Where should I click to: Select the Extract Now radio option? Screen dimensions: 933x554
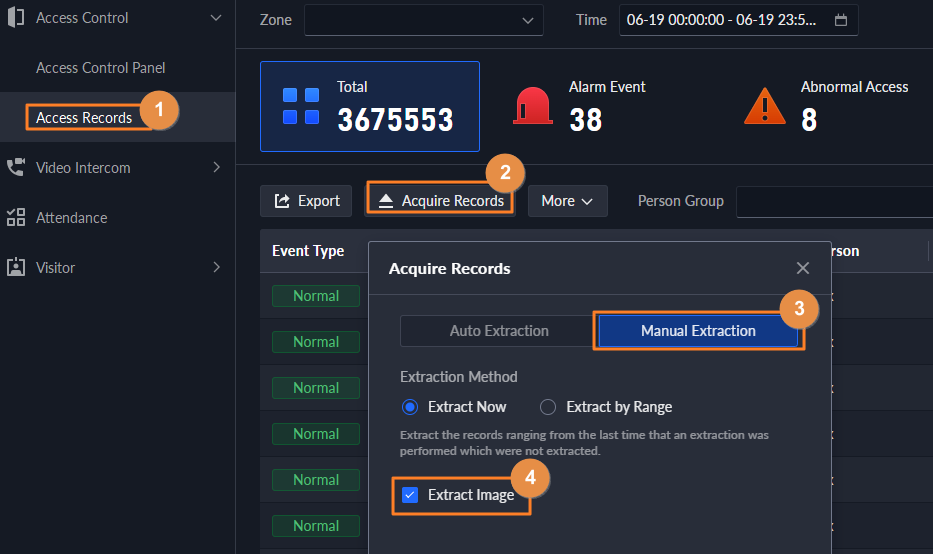[409, 407]
